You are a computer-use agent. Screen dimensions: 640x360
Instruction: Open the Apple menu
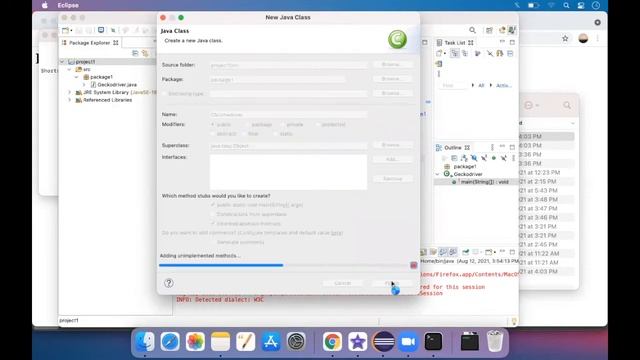click(45, 5)
